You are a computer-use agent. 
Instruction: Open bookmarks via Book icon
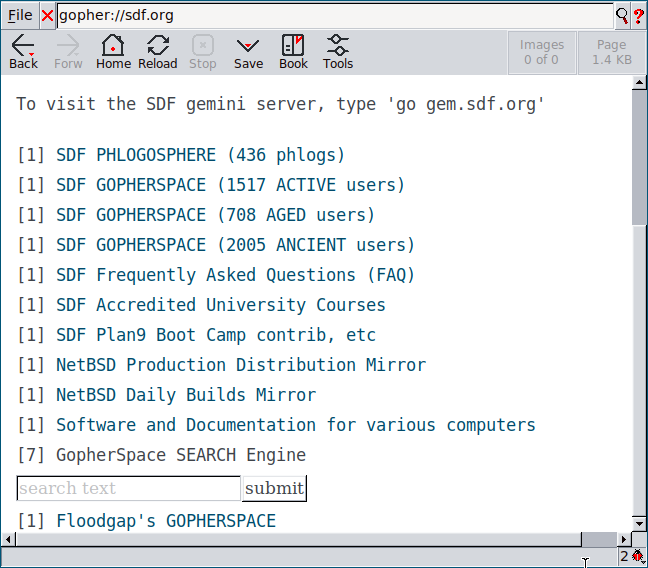click(293, 52)
